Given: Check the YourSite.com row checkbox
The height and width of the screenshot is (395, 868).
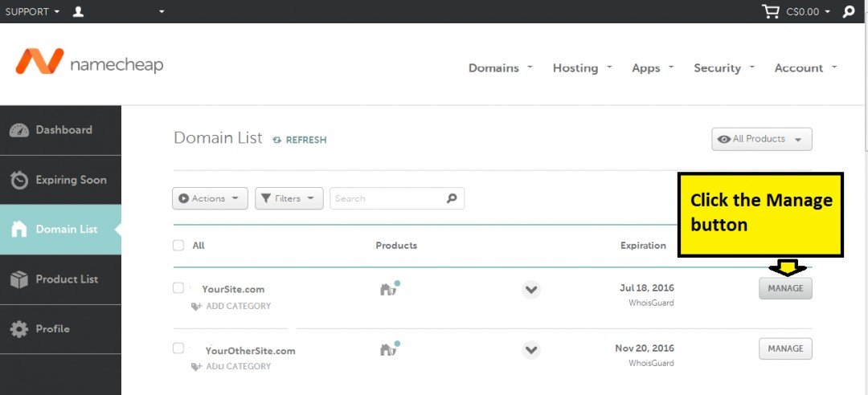Looking at the screenshot, I should pos(178,288).
